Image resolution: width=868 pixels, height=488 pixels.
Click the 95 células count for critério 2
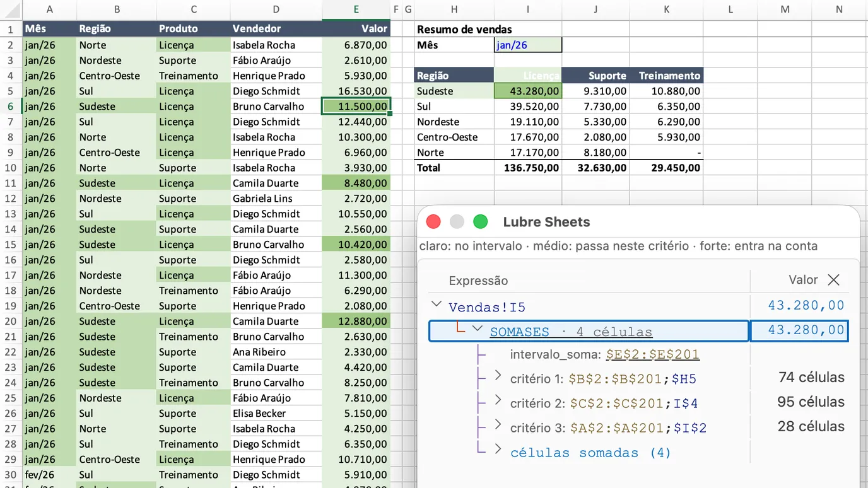click(811, 402)
